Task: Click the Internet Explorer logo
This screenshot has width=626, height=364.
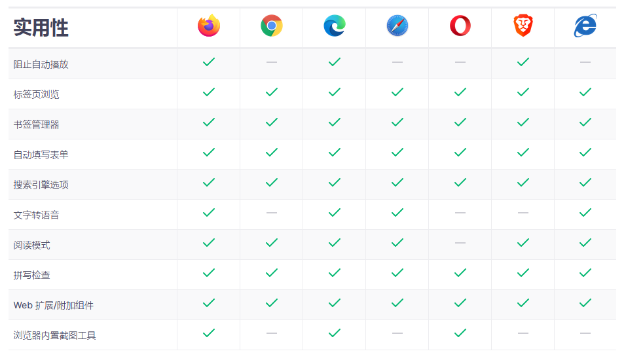Action: tap(585, 26)
